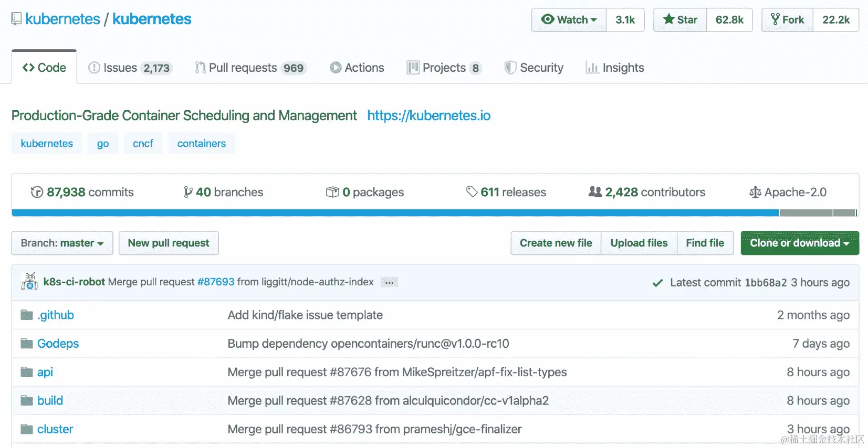Click Create new file button
The height and width of the screenshot is (448, 868).
556,243
